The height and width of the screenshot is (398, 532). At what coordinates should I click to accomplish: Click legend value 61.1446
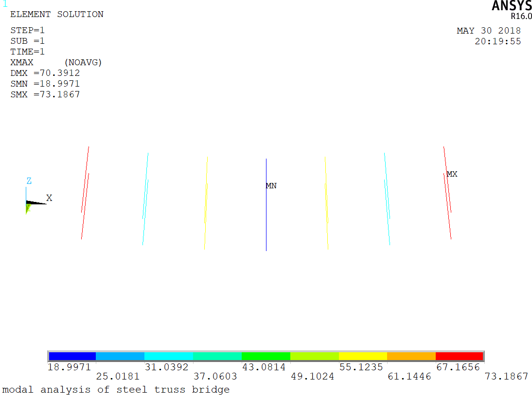pyautogui.click(x=409, y=376)
